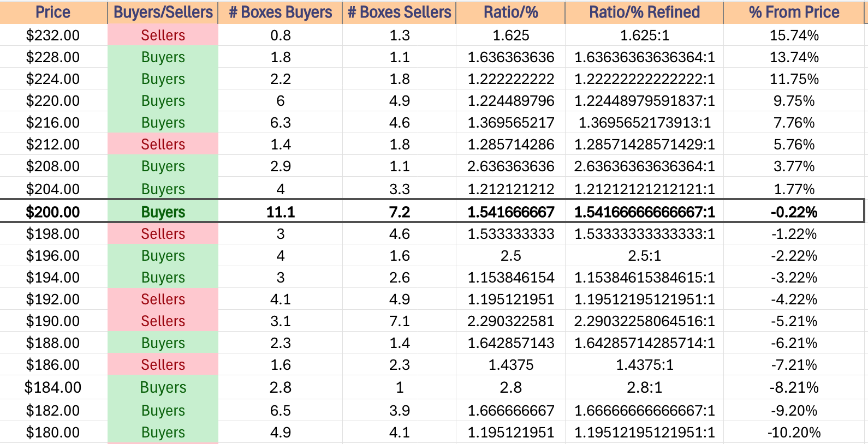Click the $180.00 price cell
Screen dimensions: 868x444
pyautogui.click(x=53, y=433)
